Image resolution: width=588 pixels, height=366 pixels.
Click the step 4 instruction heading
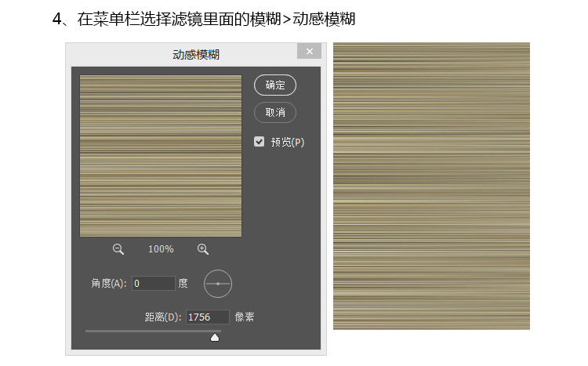click(204, 19)
